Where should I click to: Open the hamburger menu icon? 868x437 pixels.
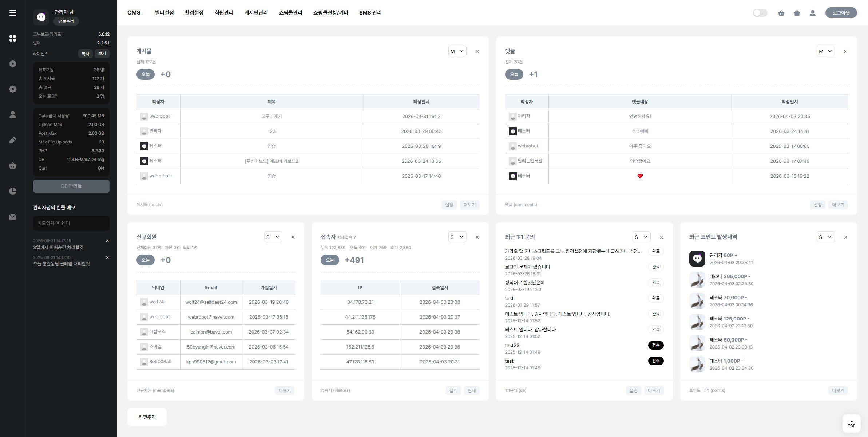13,13
